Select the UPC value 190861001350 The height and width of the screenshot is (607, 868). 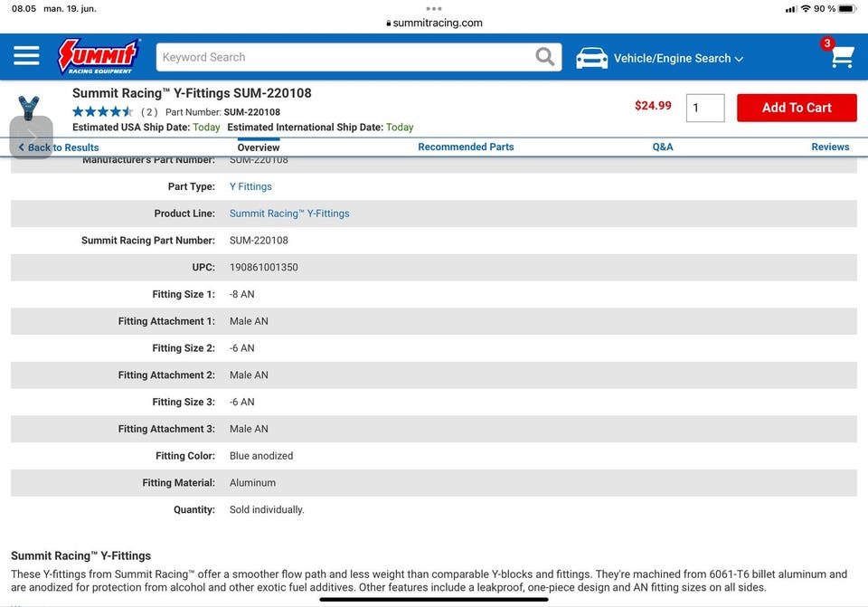click(263, 268)
